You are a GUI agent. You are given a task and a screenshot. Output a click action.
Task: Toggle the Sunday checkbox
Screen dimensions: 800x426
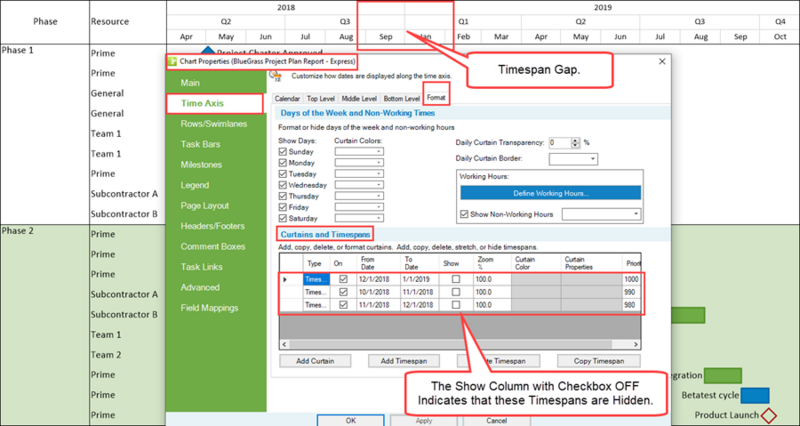coord(283,152)
